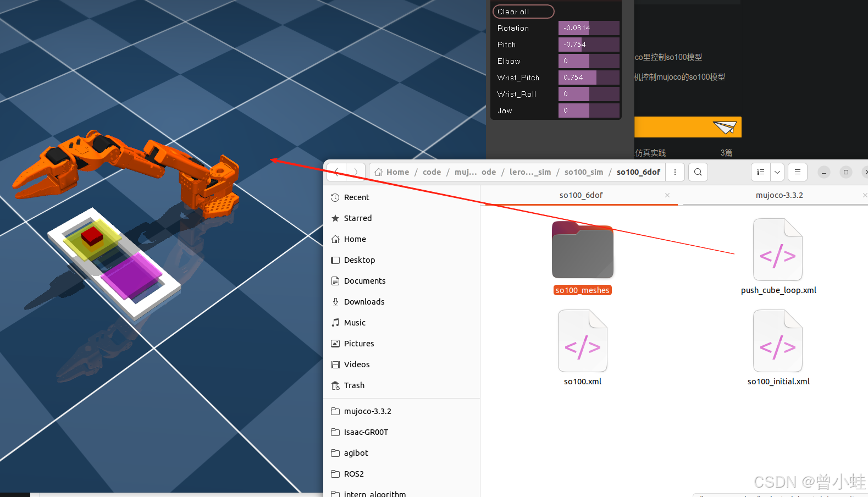The image size is (868, 497).
Task: Click Home in the path bar
Action: click(x=392, y=172)
